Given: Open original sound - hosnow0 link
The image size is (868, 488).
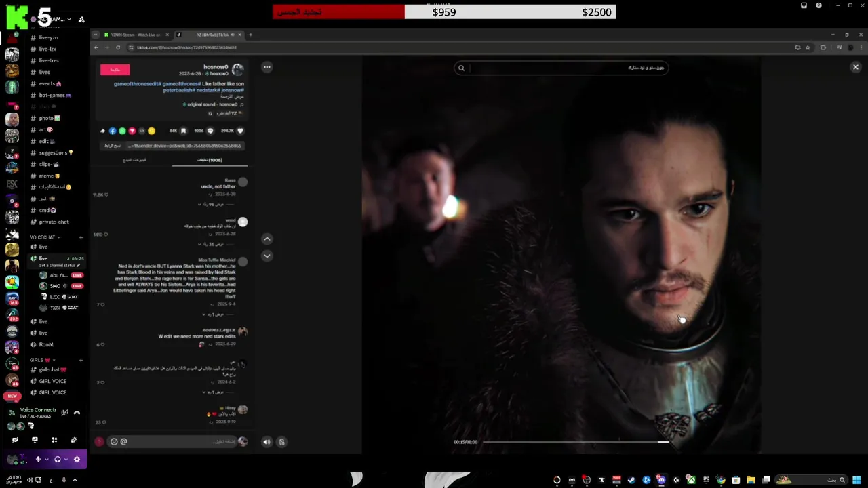Looking at the screenshot, I should click(213, 104).
